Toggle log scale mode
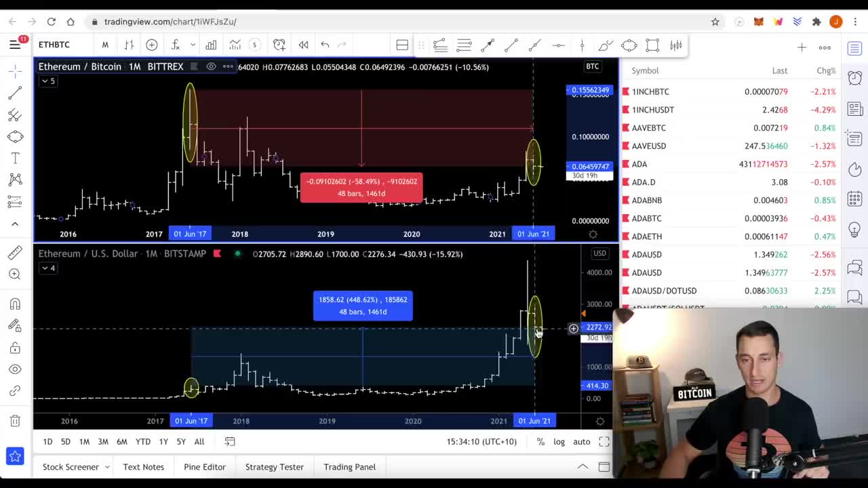The width and height of the screenshot is (868, 488). pos(559,441)
